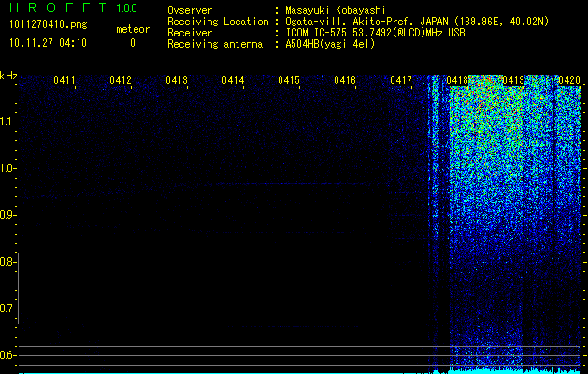Click the meteor count value 0
Screen dimensions: 588x374
133,43
